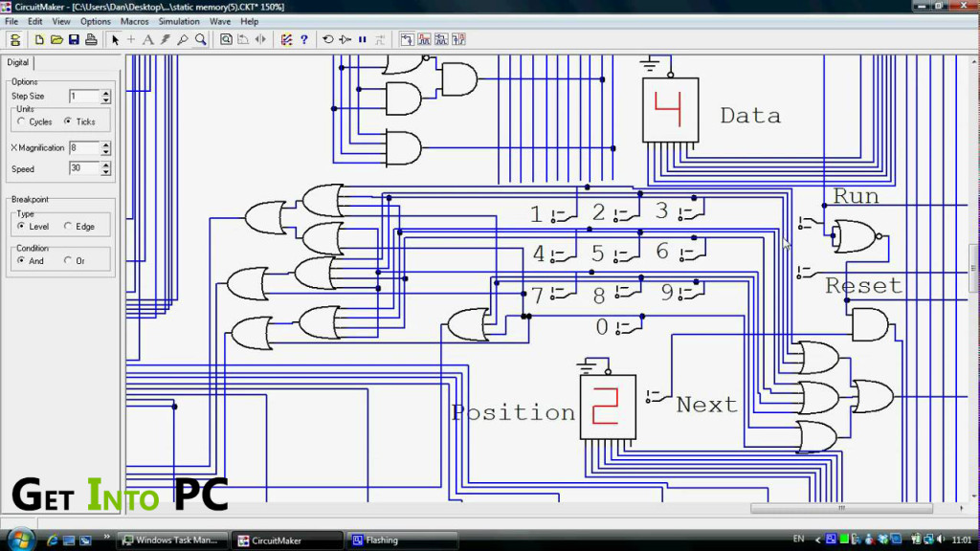Choose the And breakpoint condition
This screenshot has width=980, height=551.
pos(31,260)
